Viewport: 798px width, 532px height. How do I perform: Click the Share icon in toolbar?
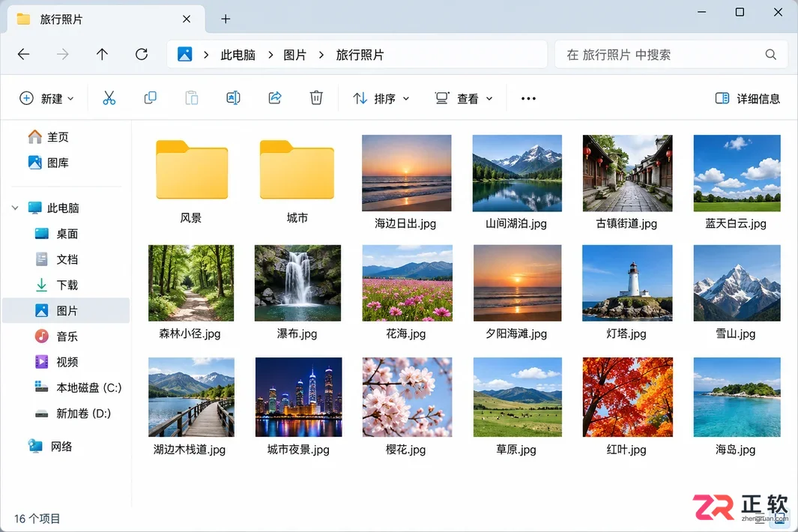pos(275,97)
